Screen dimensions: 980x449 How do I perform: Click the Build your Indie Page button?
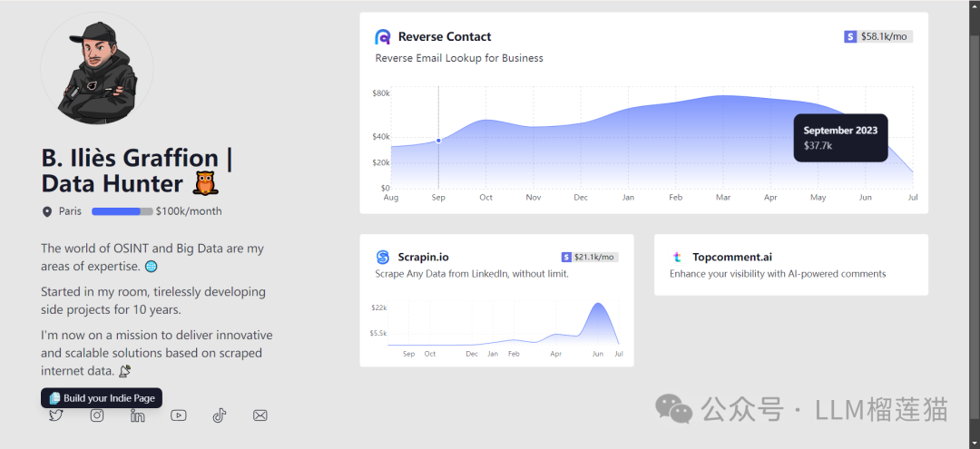tap(102, 398)
